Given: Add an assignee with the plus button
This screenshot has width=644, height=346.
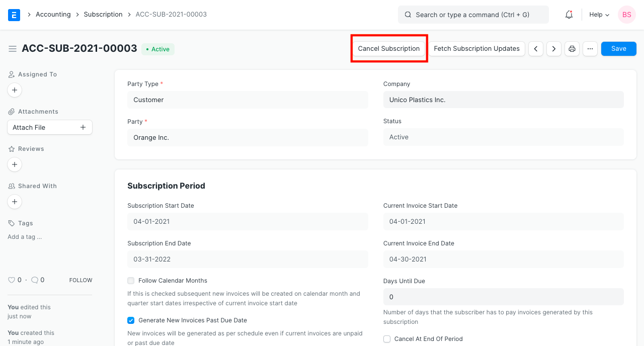Looking at the screenshot, I should 14,90.
